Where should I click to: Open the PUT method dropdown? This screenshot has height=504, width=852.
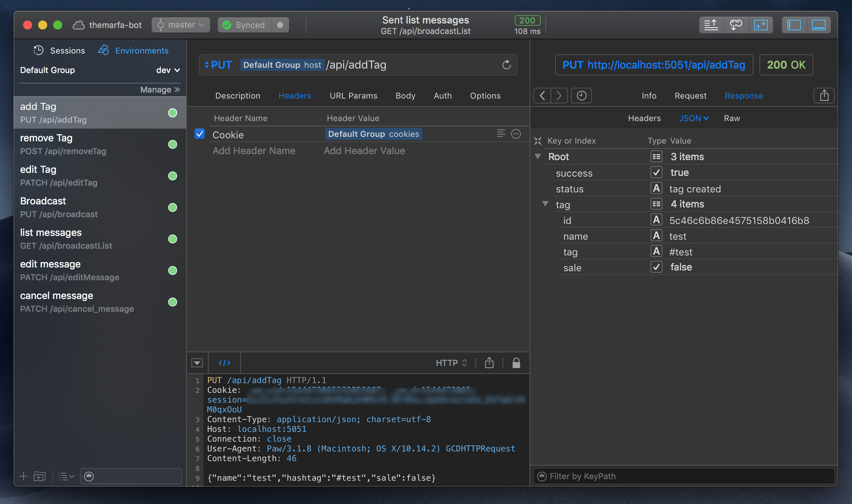pyautogui.click(x=218, y=65)
